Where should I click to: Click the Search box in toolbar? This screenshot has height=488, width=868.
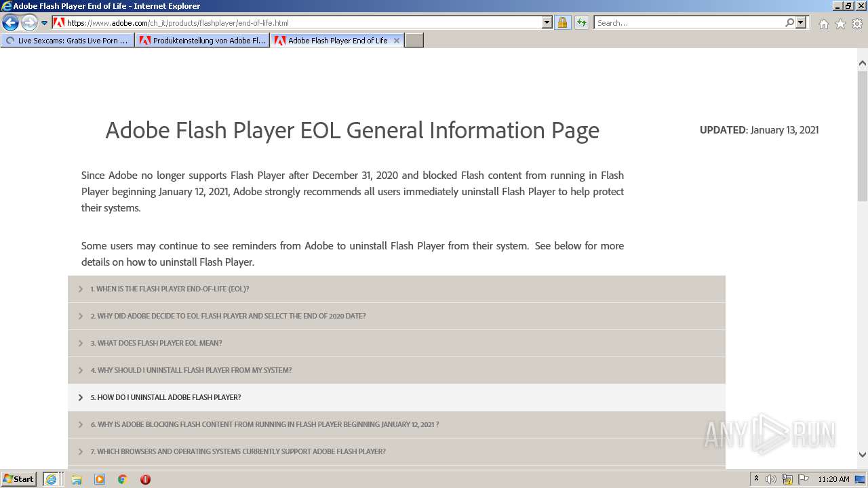coord(689,22)
